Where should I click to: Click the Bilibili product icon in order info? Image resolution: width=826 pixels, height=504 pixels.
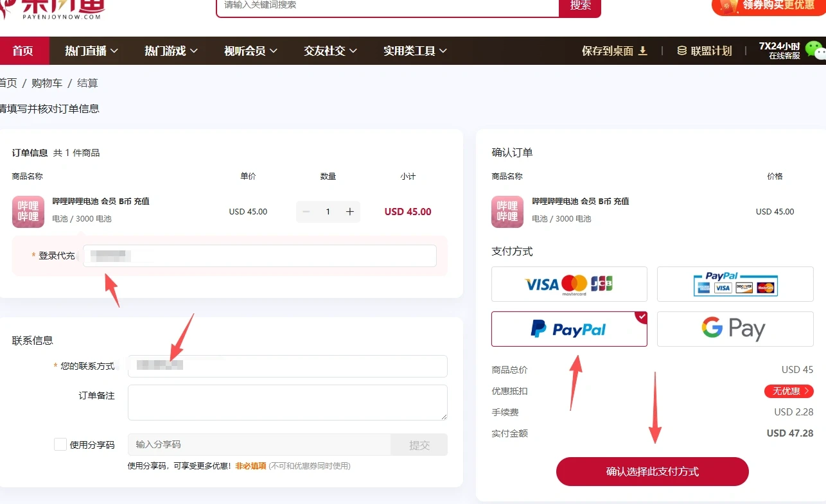(28, 212)
